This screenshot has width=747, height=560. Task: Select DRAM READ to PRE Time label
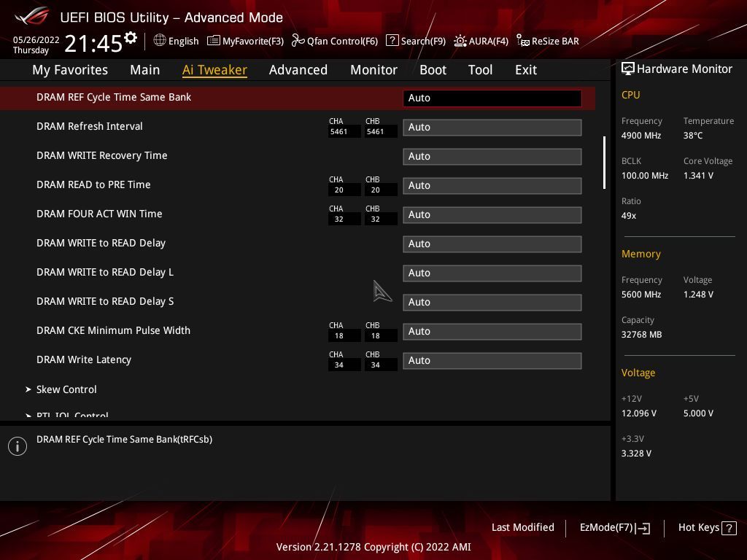(x=93, y=184)
